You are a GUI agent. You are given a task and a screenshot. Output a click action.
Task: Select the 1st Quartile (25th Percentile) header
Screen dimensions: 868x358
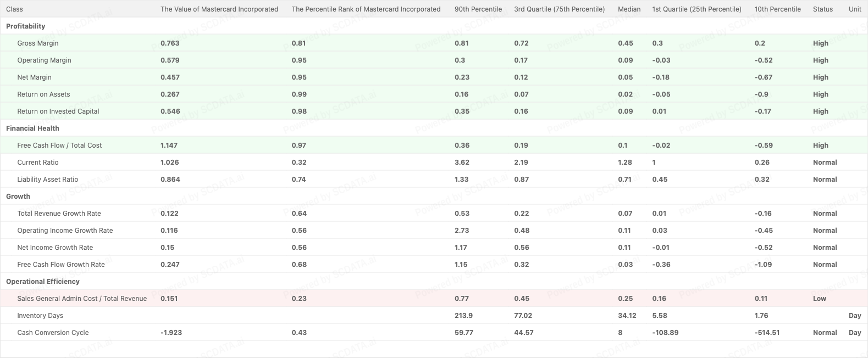[696, 9]
